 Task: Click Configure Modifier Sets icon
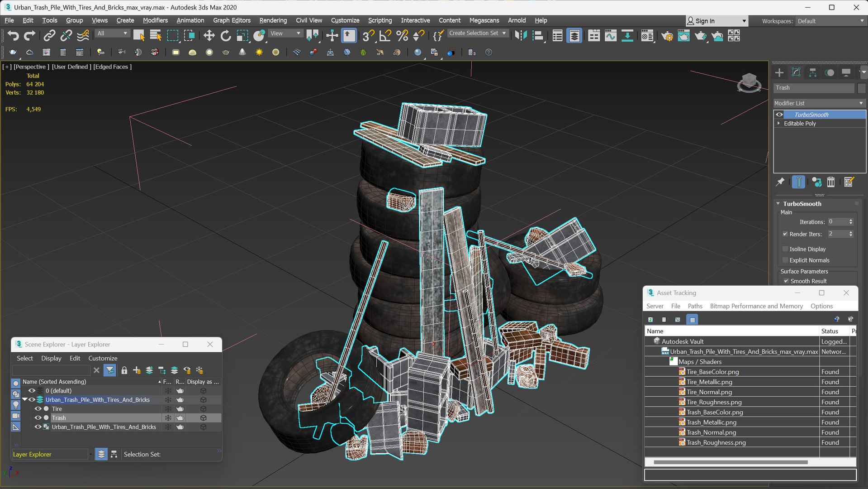point(849,182)
